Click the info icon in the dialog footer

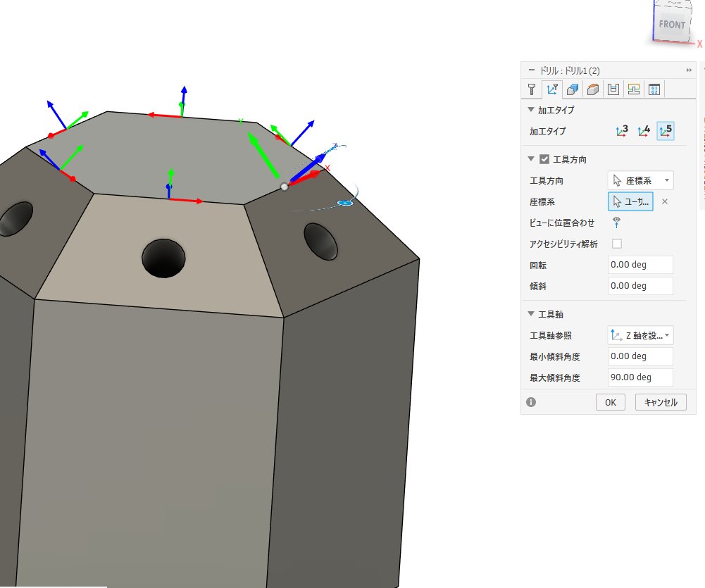coord(531,401)
